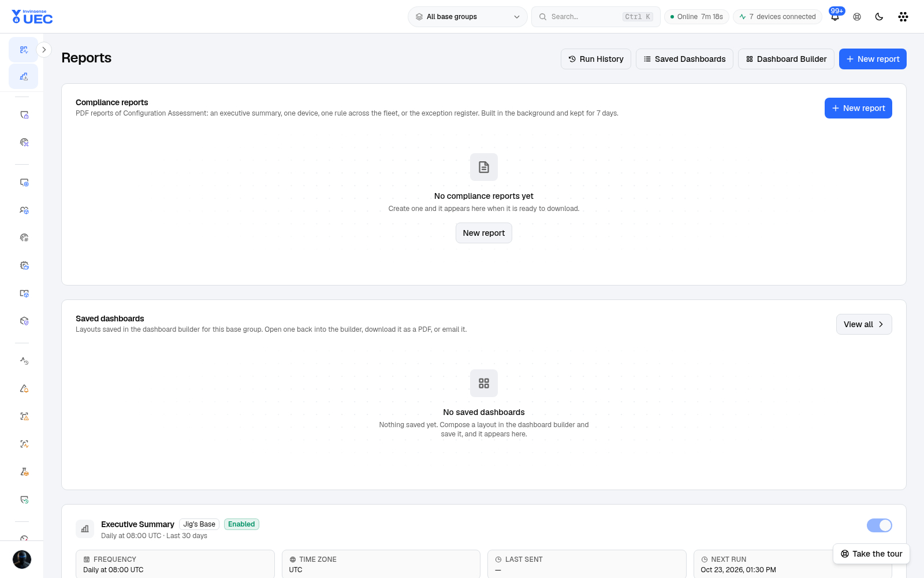The height and width of the screenshot is (578, 924).
Task: Click the NEXT RUN label
Action: [x=729, y=560]
